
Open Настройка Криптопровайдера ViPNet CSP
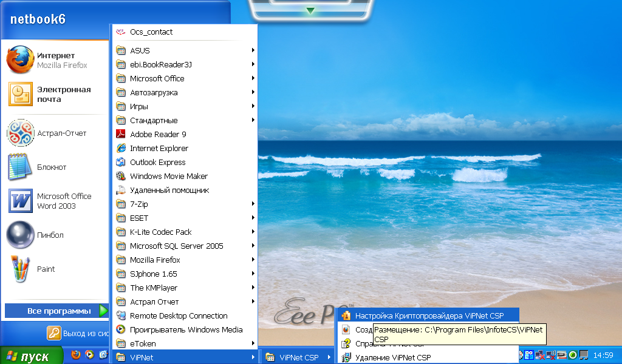(x=428, y=315)
